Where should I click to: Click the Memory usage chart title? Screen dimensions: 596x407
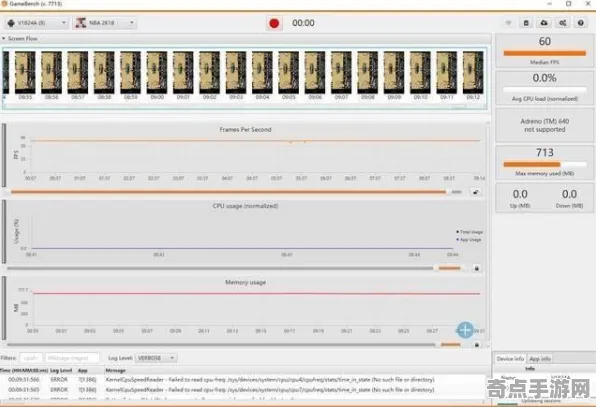[x=246, y=282]
